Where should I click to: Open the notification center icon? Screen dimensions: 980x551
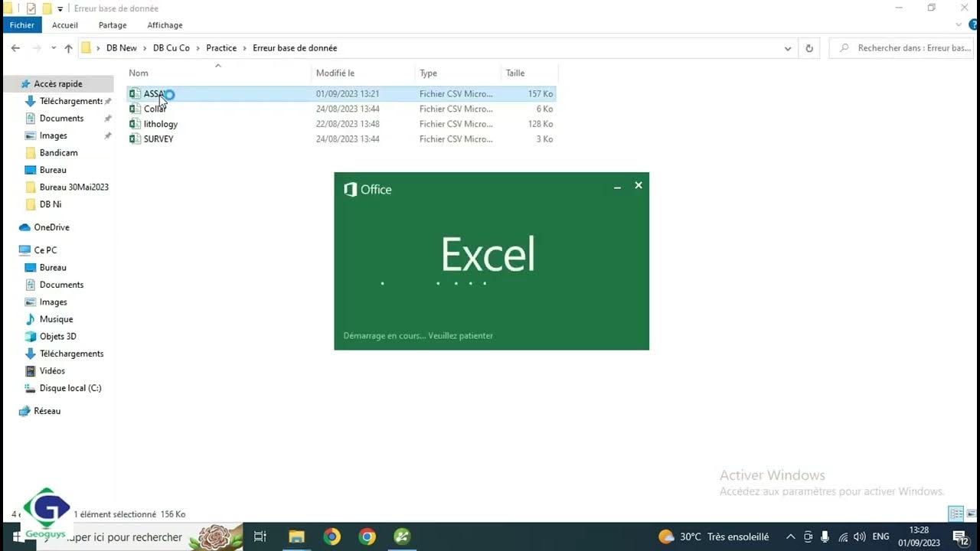960,537
